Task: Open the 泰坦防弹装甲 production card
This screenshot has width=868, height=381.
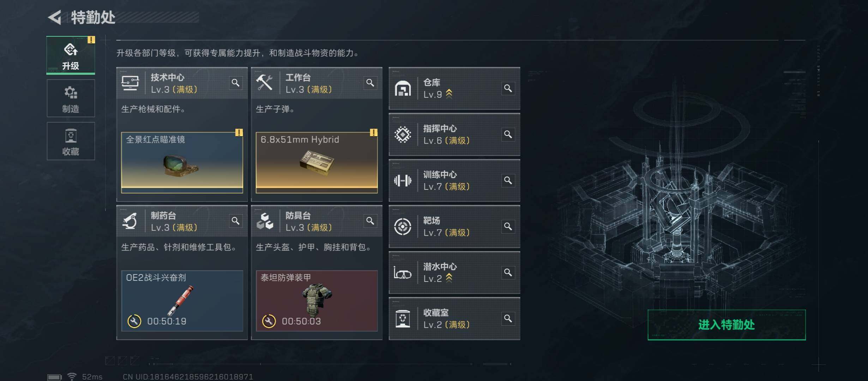Action: [317, 301]
